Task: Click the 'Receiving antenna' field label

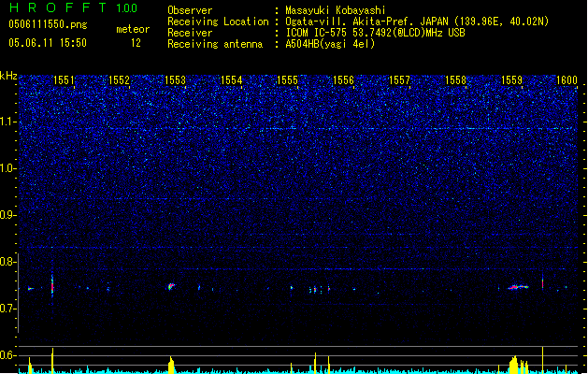Action: (x=215, y=44)
